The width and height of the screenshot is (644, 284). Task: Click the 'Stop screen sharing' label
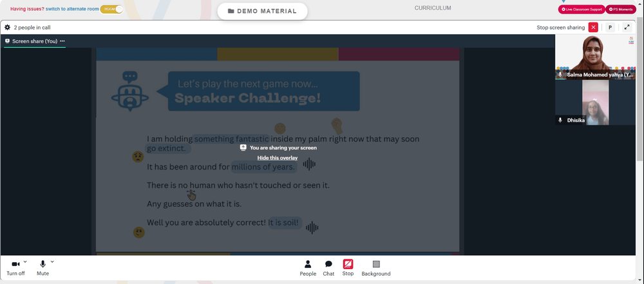561,28
